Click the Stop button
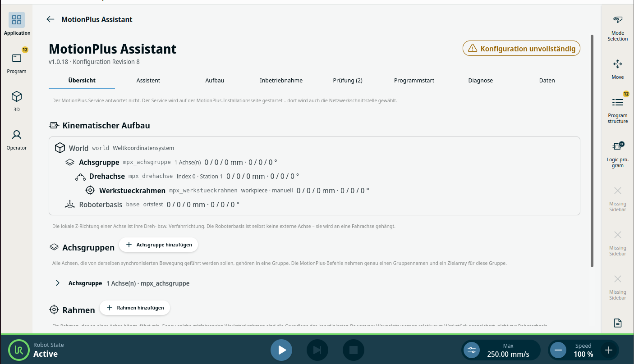This screenshot has width=634, height=364. (354, 350)
